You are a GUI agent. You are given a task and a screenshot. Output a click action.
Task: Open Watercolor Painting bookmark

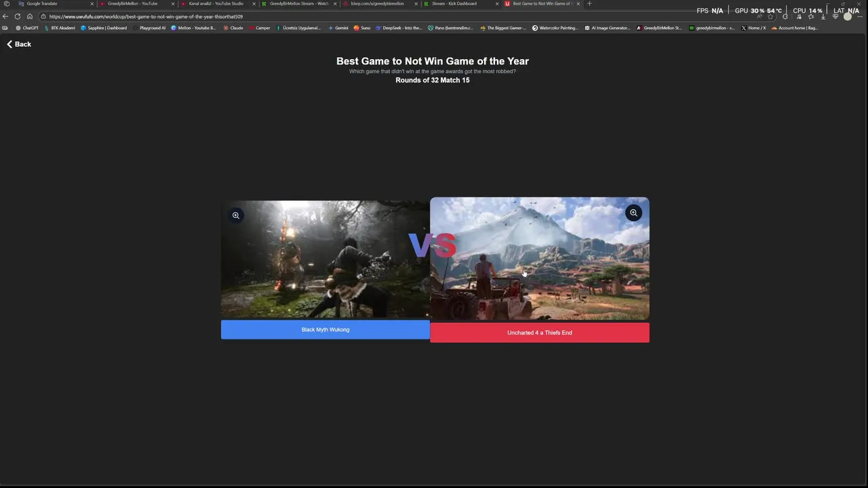tap(555, 28)
